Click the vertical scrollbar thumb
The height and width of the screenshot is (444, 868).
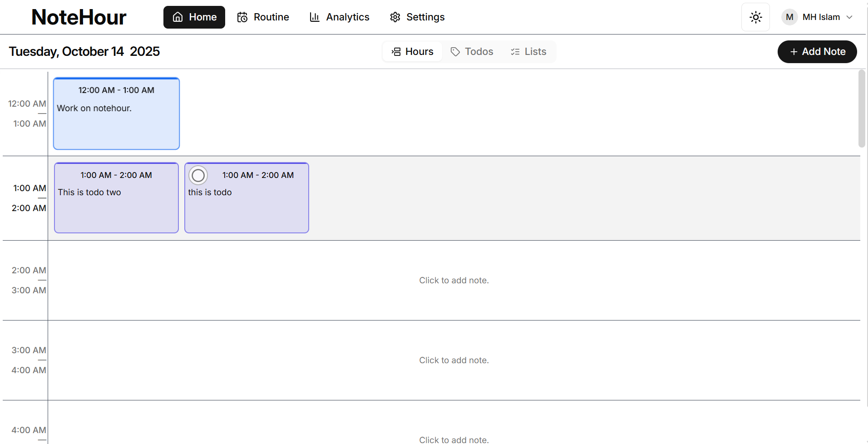[x=862, y=109]
